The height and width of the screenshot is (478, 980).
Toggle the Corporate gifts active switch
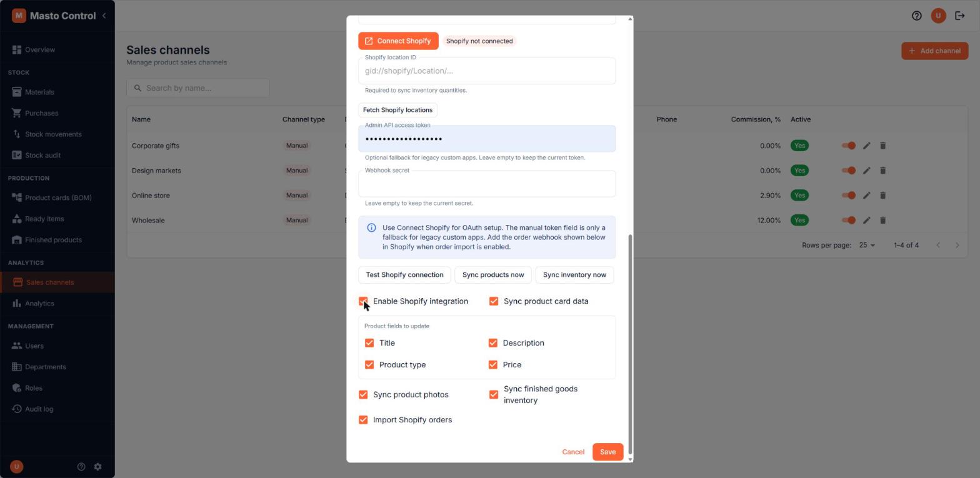tap(848, 146)
